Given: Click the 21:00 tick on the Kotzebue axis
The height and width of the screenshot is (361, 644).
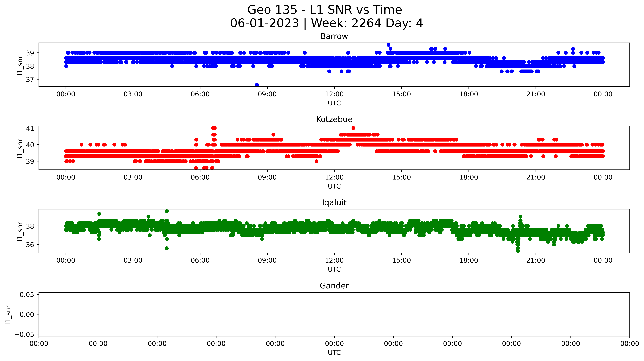Looking at the screenshot, I should [x=536, y=177].
